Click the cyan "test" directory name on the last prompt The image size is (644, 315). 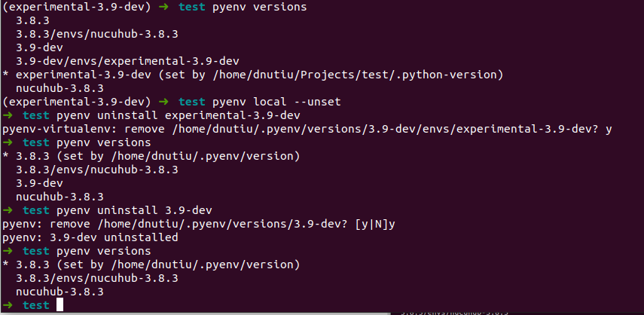pyautogui.click(x=36, y=305)
